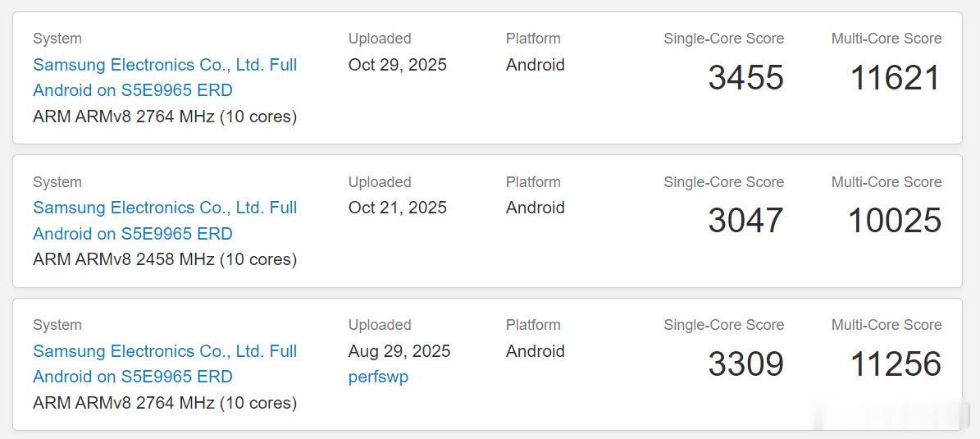
Task: Open the Samsung S5E9965 result uploaded Oct 21
Action: click(x=165, y=208)
